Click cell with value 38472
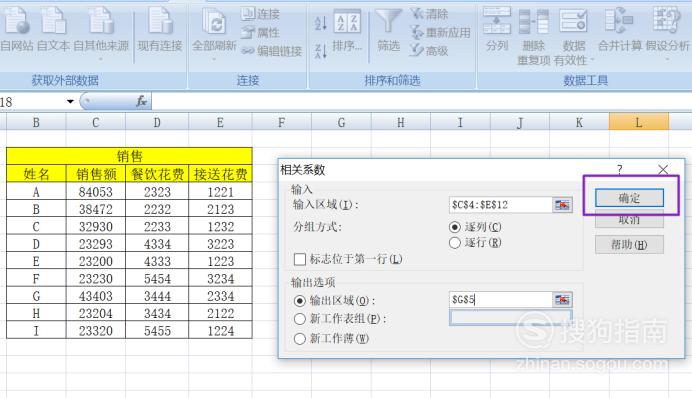Viewport: 692px width, 398px height. point(96,209)
